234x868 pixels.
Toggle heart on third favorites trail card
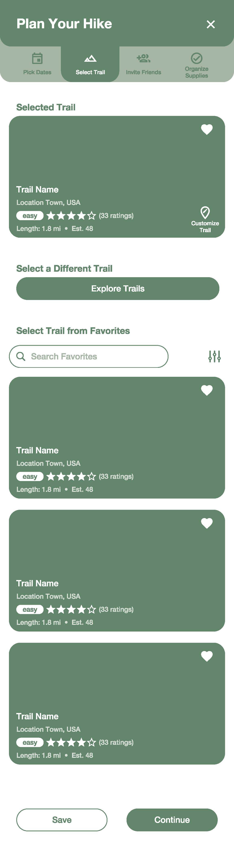click(x=207, y=656)
